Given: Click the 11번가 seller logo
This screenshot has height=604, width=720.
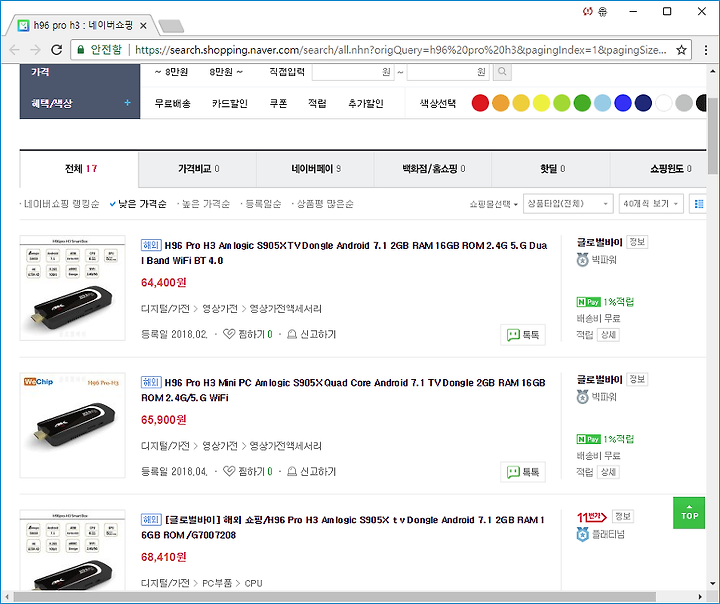Looking at the screenshot, I should point(592,517).
